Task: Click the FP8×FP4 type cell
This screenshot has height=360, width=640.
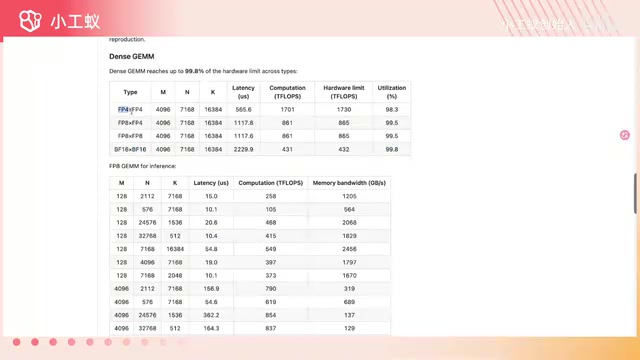Action: click(130, 123)
